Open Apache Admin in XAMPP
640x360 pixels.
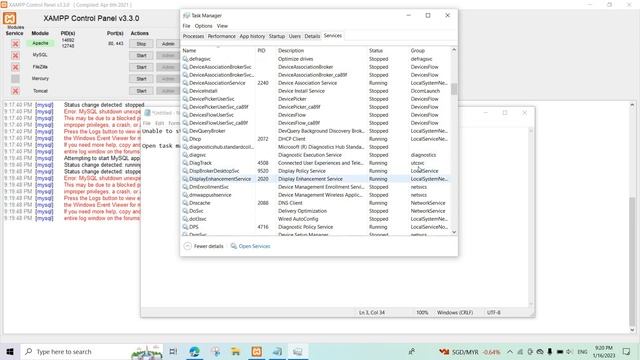click(x=168, y=44)
